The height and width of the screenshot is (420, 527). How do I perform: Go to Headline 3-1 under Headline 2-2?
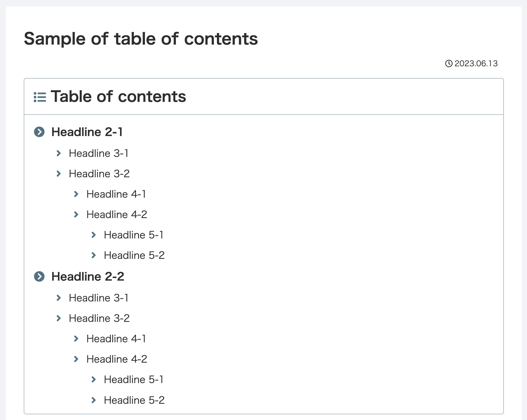[99, 298]
